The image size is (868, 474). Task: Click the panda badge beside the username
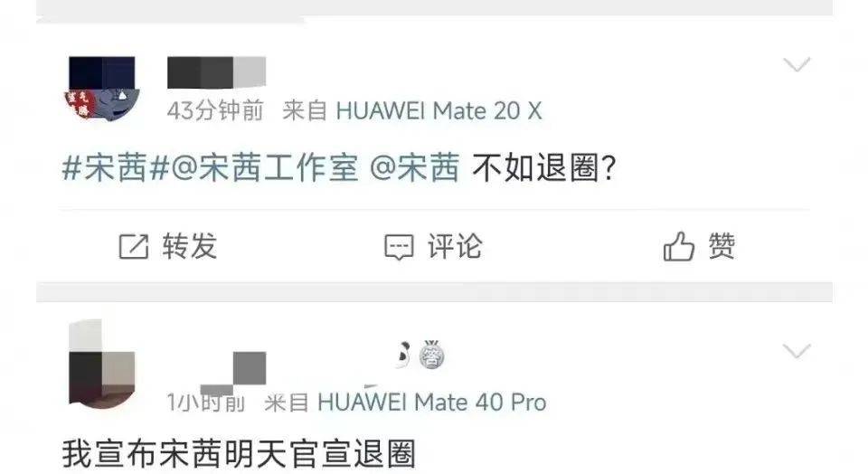point(403,355)
